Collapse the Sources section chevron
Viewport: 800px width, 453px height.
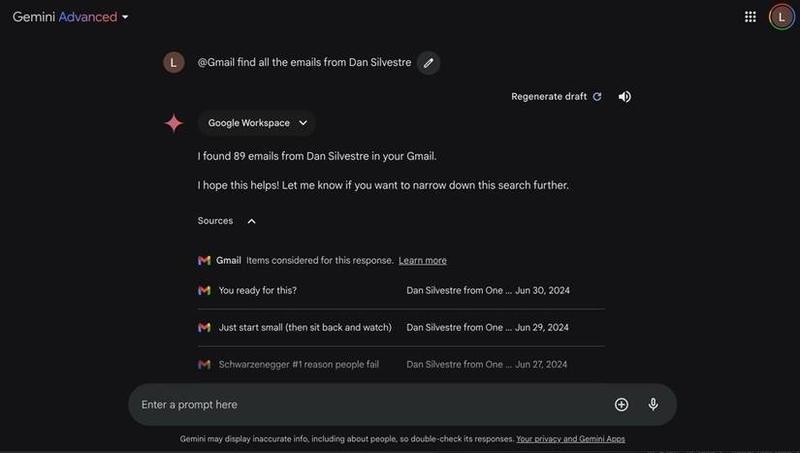tap(252, 221)
